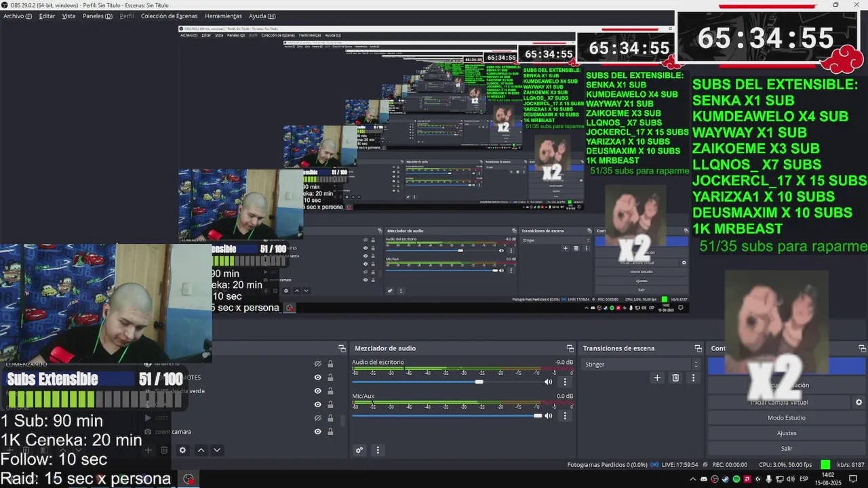This screenshot has height=488, width=868.
Task: Toggle visibility of SUBS del dia verde source
Action: [x=317, y=391]
